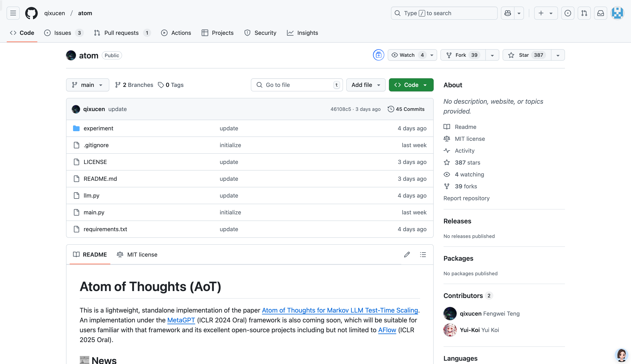The width and height of the screenshot is (631, 364).
Task: Open the Star lists dropdown arrow
Action: pyautogui.click(x=558, y=55)
